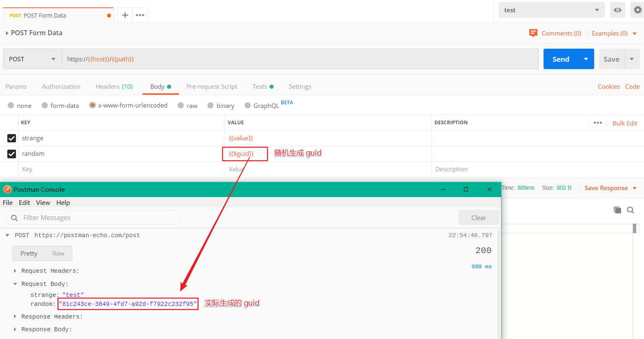Collapse the POST postman-echo.com request entry
Viewport: 644px width, 339px height.
point(7,235)
